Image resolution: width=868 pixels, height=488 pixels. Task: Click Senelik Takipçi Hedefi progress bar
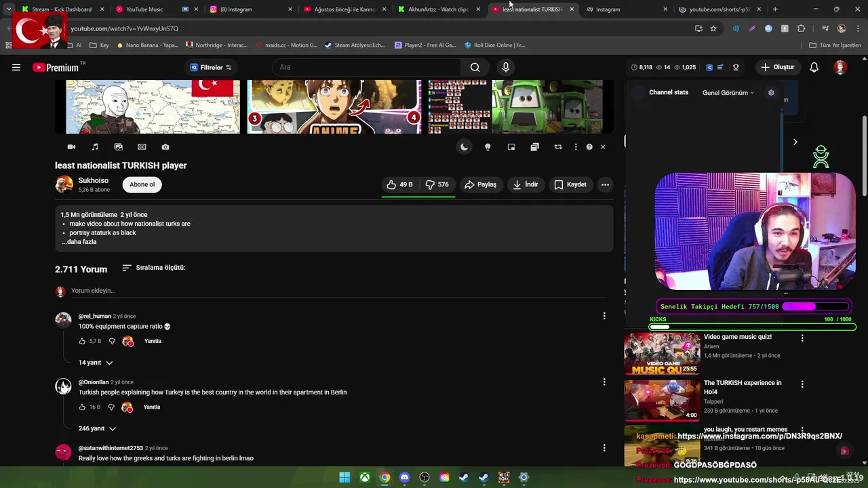(x=753, y=306)
